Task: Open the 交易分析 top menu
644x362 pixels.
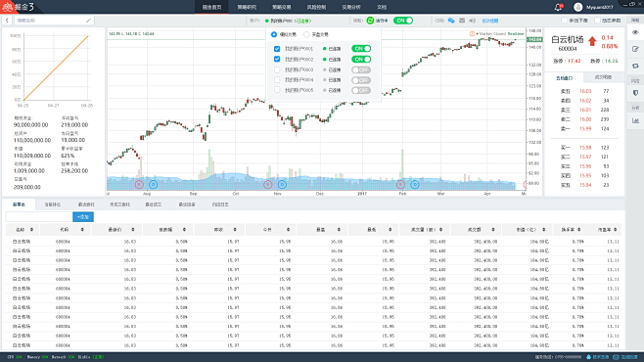Action: click(x=351, y=7)
